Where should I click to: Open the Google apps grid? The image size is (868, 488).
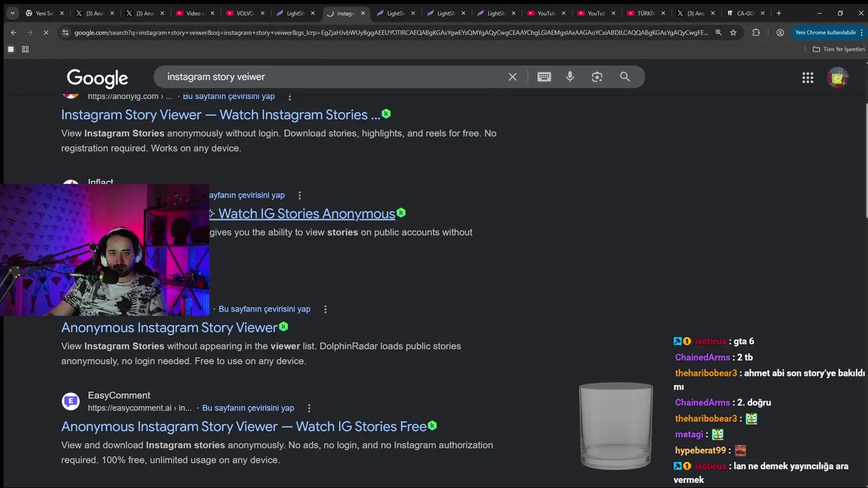pyautogui.click(x=808, y=78)
